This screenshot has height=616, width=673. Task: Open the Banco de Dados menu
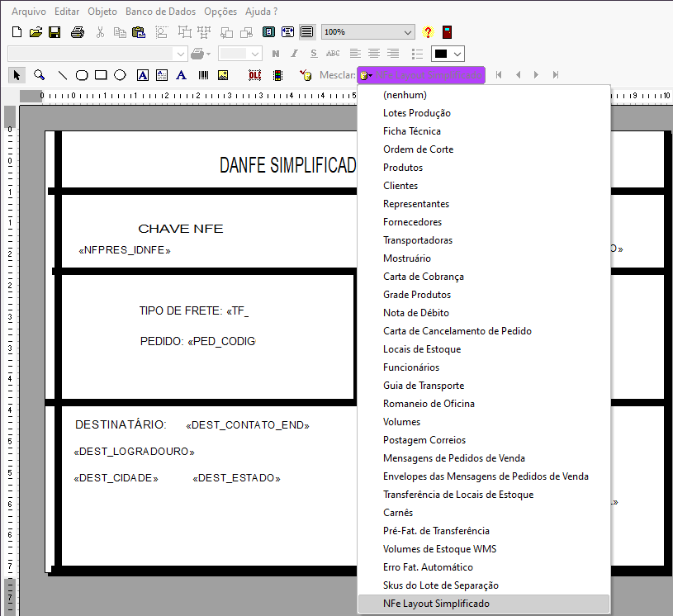click(x=160, y=12)
